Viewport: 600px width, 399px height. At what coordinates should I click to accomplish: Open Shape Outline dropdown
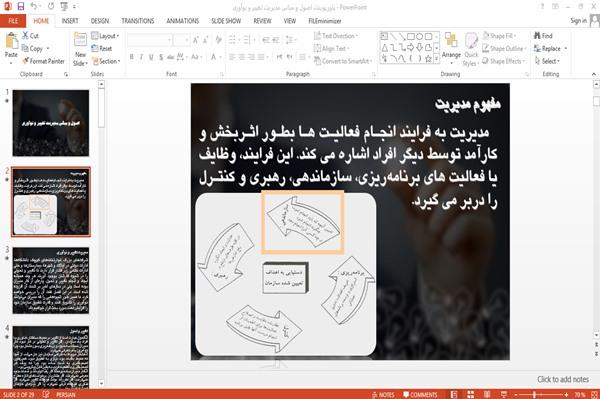tap(504, 48)
